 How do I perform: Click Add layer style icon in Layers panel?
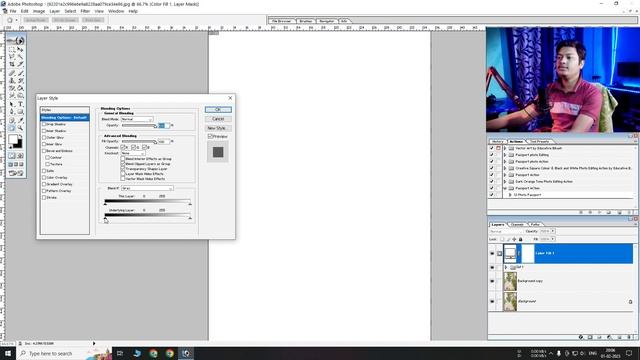pos(580,337)
